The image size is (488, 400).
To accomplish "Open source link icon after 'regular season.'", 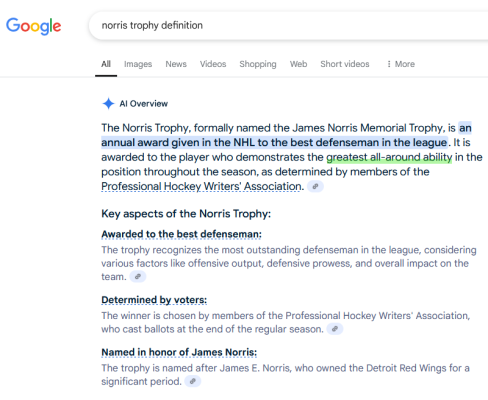I will (335, 329).
